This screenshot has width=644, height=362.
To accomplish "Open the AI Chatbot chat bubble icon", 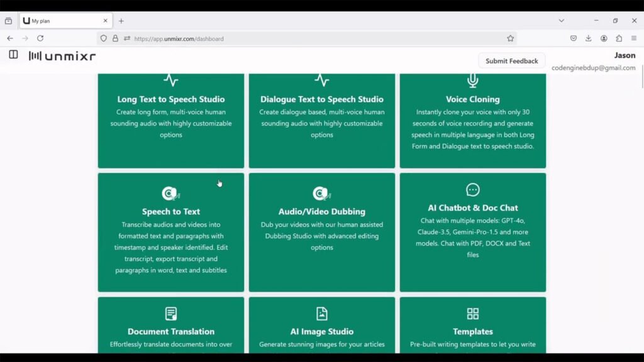I will tap(472, 190).
